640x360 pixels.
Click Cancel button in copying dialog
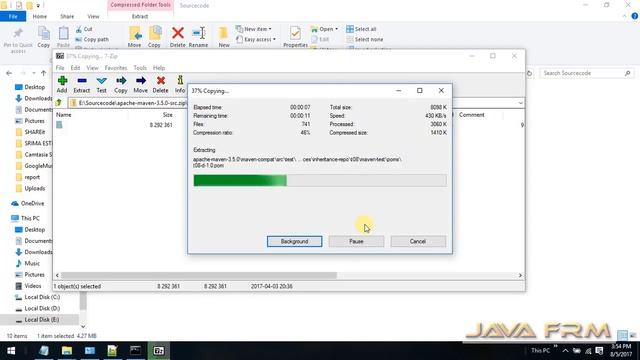418,241
